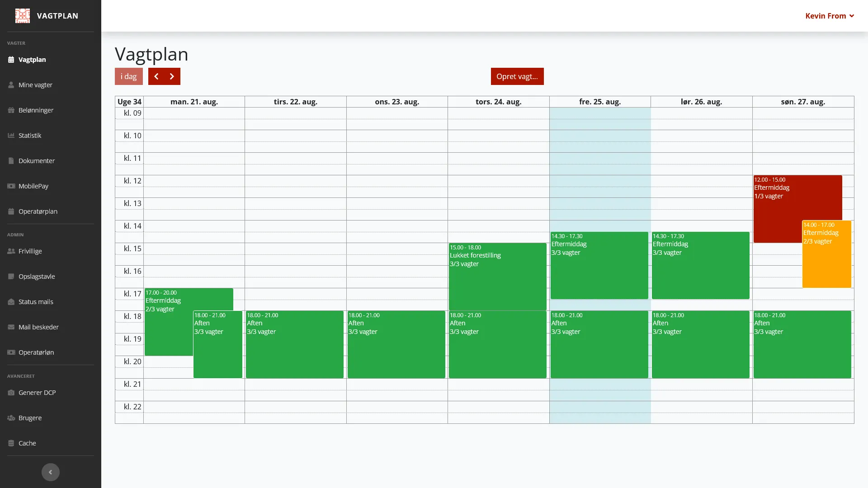Screen dimensions: 868x488
Task: Select Statistik menu item
Action: (51, 136)
